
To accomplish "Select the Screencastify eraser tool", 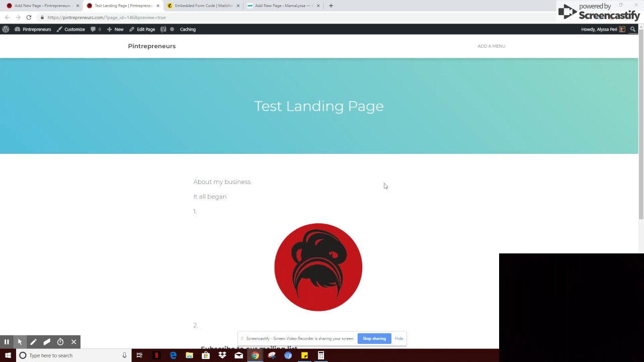I will pyautogui.click(x=47, y=342).
